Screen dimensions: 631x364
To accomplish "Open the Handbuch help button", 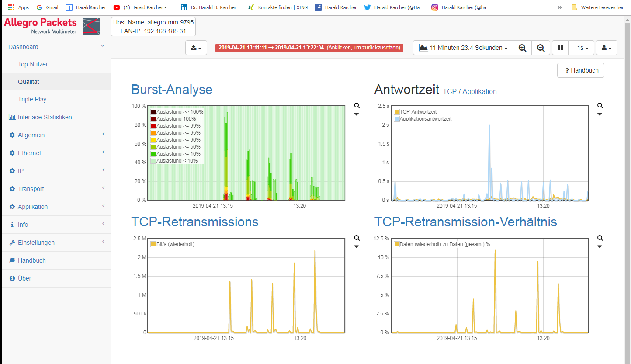I will [x=581, y=70].
